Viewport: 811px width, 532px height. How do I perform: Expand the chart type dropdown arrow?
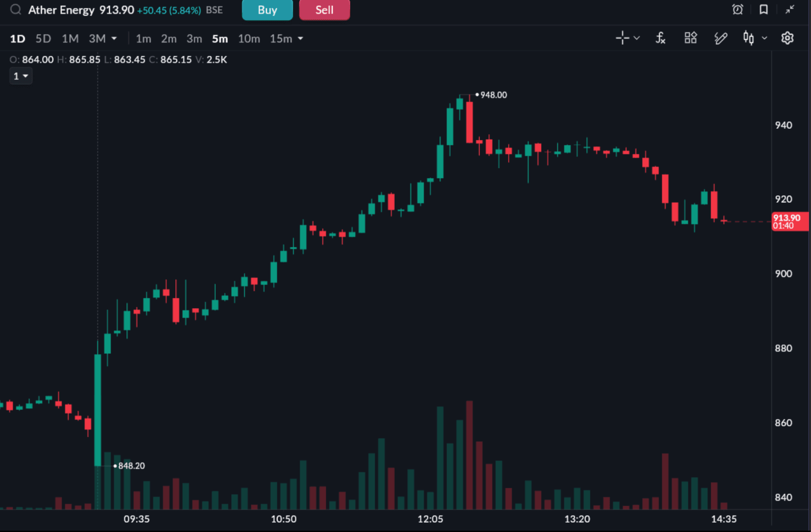(764, 38)
